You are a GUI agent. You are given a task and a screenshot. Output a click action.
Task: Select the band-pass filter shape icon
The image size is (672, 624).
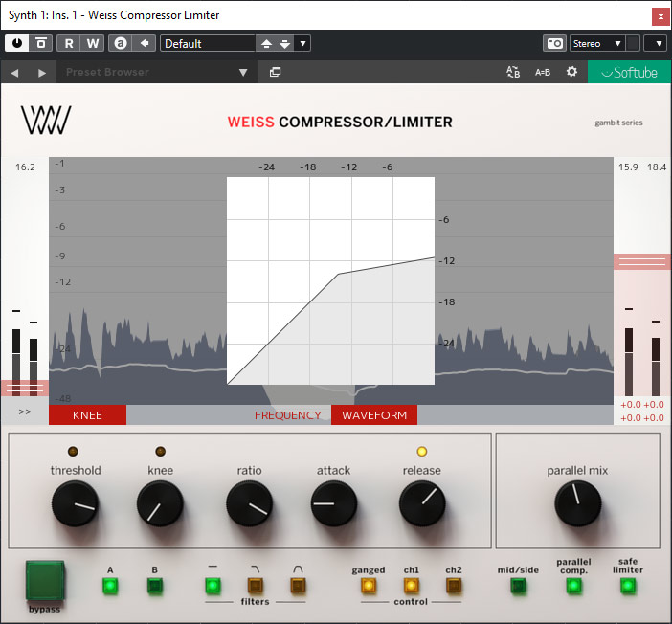[298, 586]
